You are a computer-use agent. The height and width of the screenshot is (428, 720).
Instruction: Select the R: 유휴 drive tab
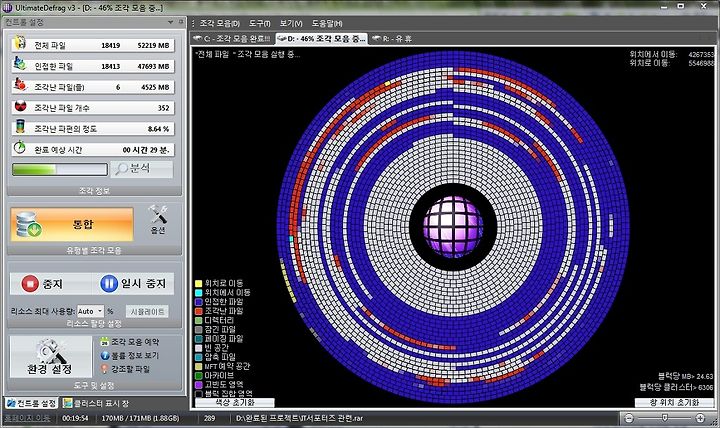392,39
